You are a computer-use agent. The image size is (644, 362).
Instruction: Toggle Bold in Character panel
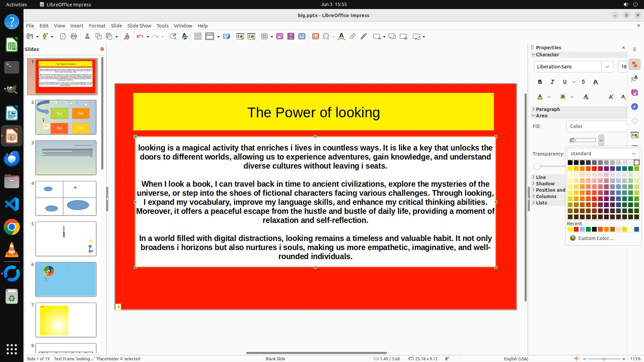[x=540, y=82]
